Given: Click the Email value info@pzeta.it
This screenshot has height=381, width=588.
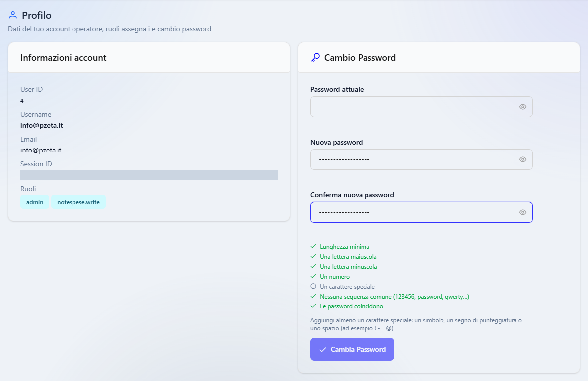Looking at the screenshot, I should pyautogui.click(x=41, y=150).
